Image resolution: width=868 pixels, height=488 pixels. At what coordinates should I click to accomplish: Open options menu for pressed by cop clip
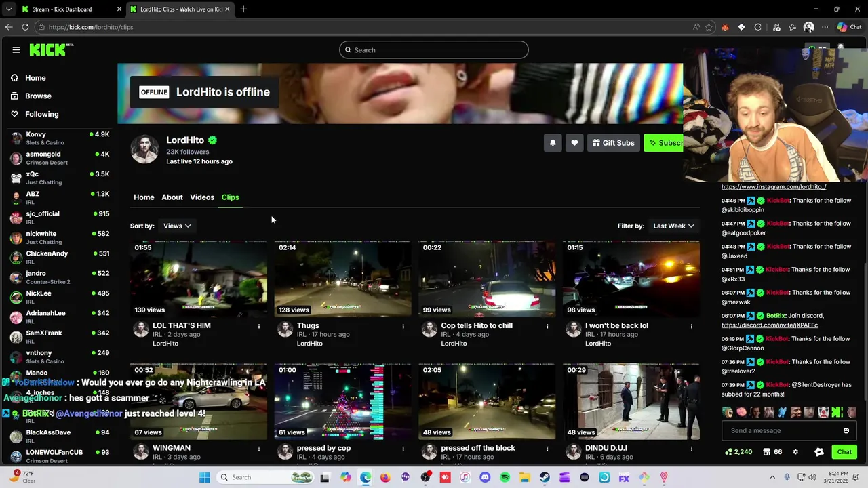click(x=403, y=449)
